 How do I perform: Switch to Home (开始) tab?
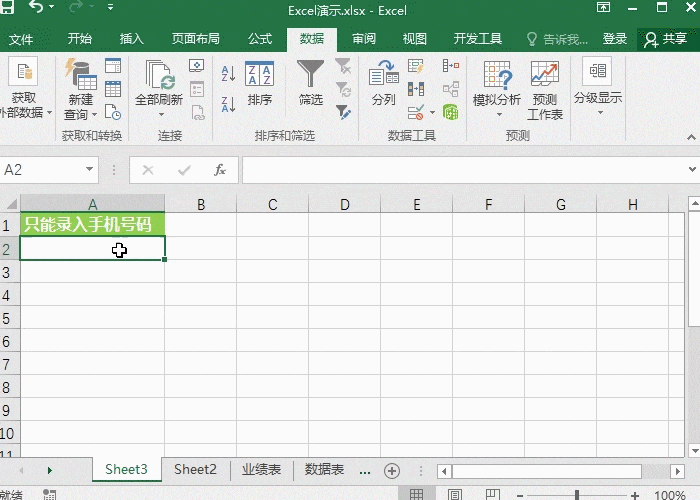click(80, 39)
